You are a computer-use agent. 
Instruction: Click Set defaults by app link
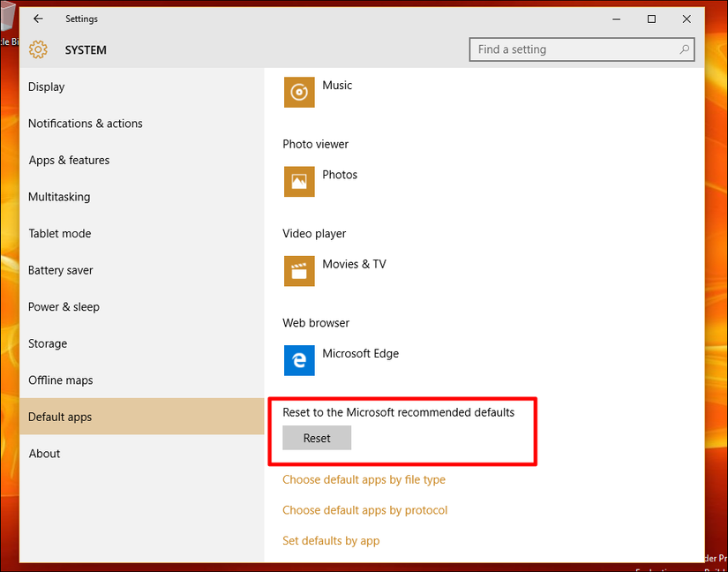click(x=331, y=540)
